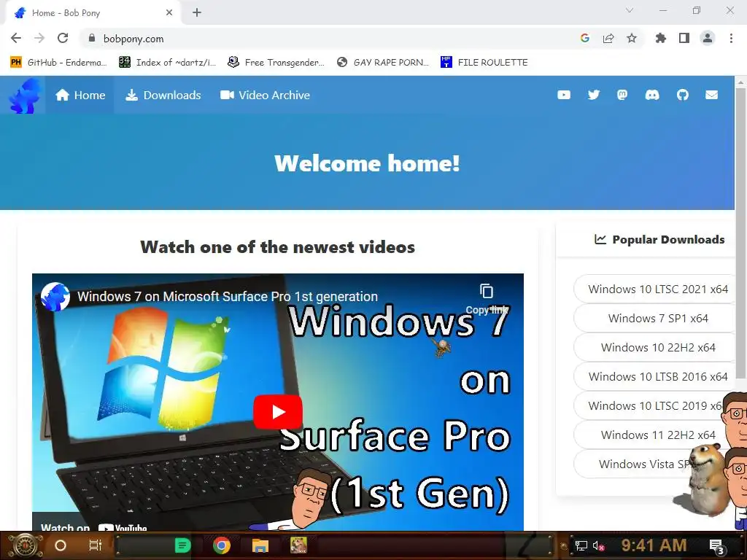Go back with the browser back arrow
Viewport: 747px width, 560px height.
[x=16, y=38]
